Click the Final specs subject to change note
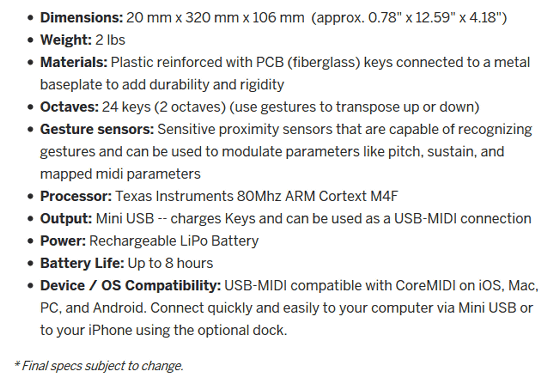 coord(99,366)
